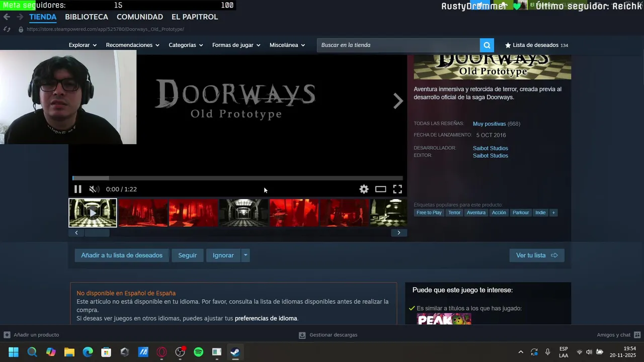Expand the Recomendaciones dropdown menu

(132, 45)
